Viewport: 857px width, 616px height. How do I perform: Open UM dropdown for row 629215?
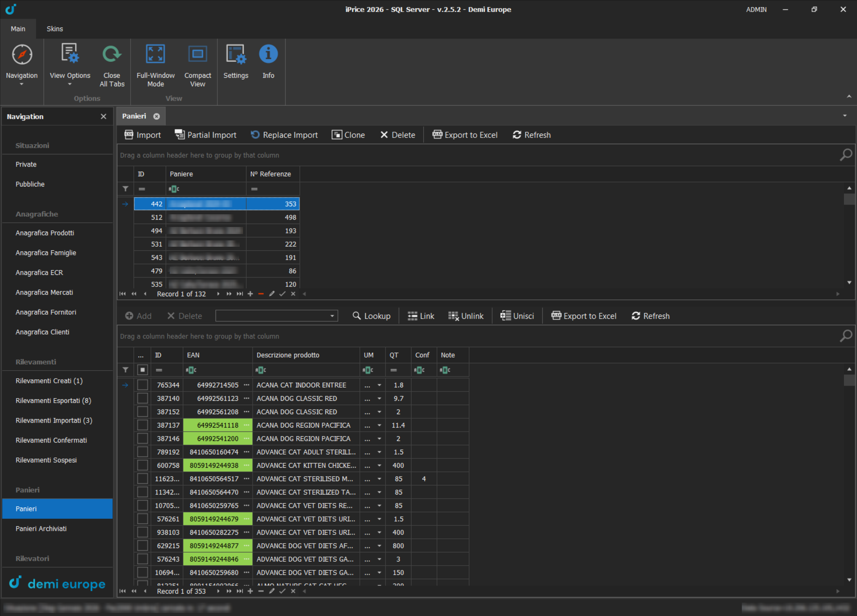pos(379,546)
